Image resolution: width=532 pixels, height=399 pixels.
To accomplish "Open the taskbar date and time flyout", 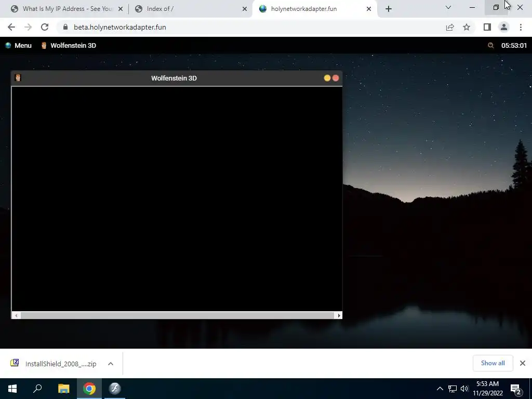I will pyautogui.click(x=487, y=389).
